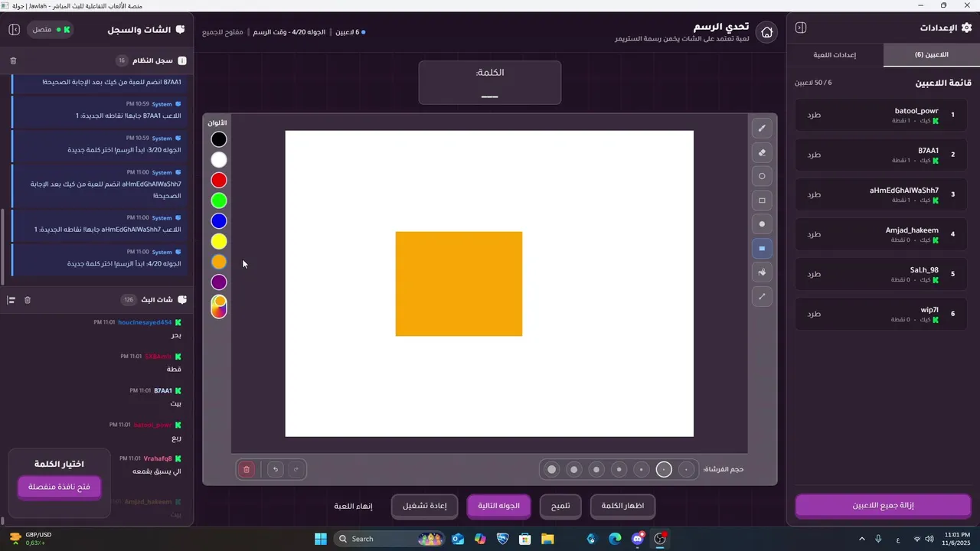The width and height of the screenshot is (980, 551).
Task: Redo the undone drawing stroke
Action: [296, 469]
